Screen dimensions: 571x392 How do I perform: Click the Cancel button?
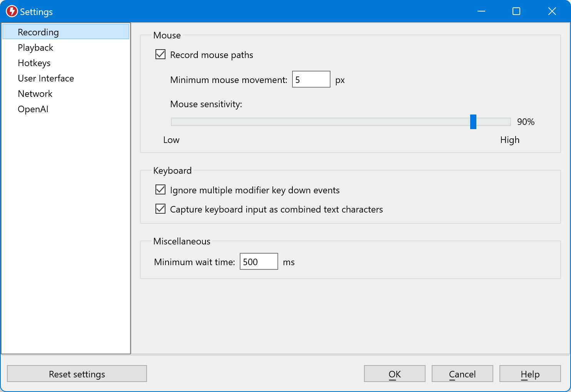tap(462, 374)
